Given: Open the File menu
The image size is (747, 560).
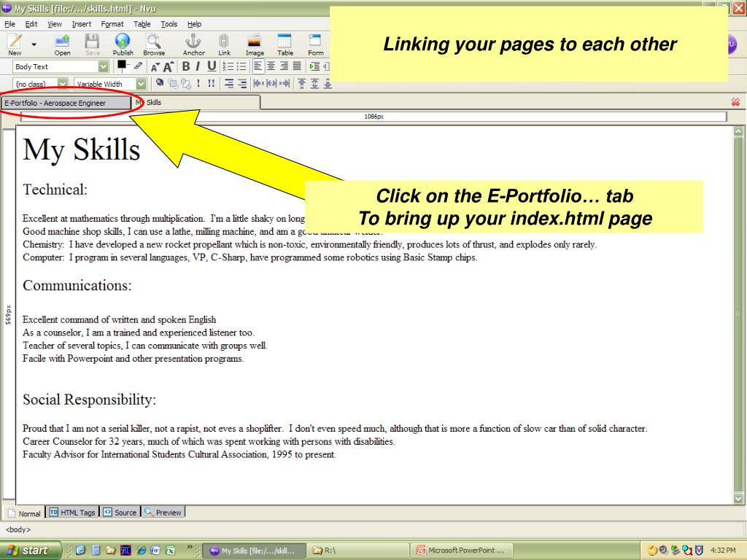Looking at the screenshot, I should click(9, 24).
